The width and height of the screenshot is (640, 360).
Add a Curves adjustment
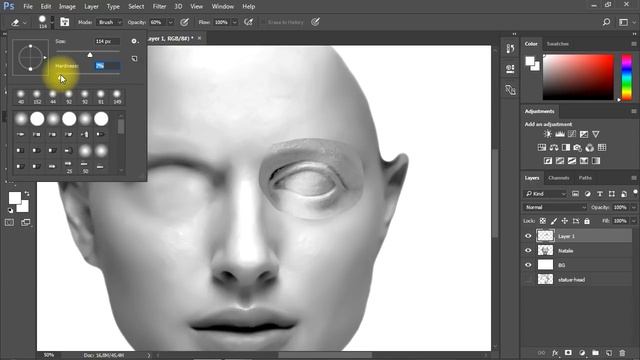(572, 134)
